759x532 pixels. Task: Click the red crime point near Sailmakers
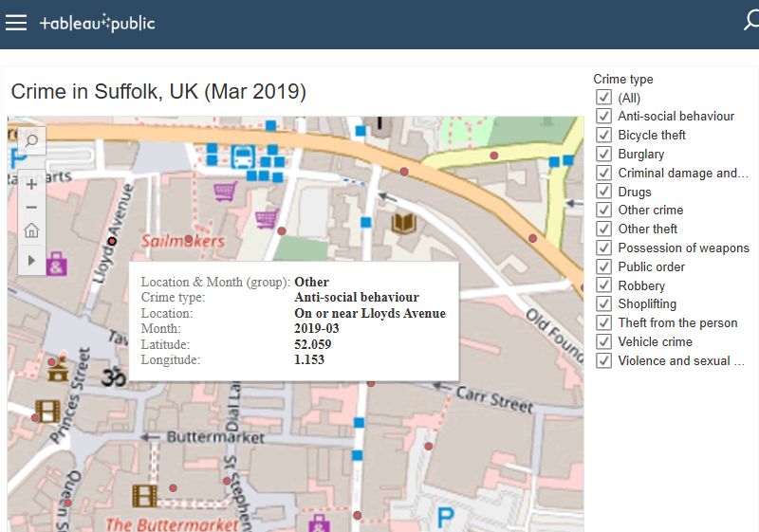point(189,239)
